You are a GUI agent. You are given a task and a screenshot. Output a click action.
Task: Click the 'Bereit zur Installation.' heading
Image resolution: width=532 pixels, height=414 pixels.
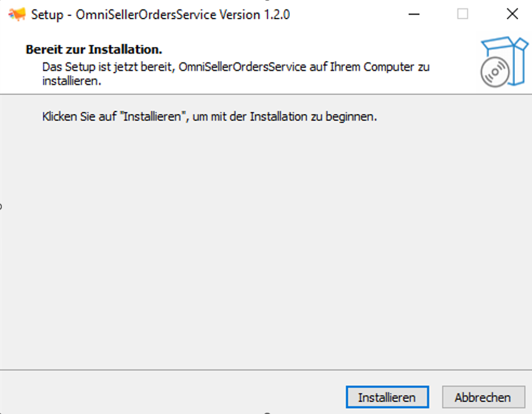[94, 50]
